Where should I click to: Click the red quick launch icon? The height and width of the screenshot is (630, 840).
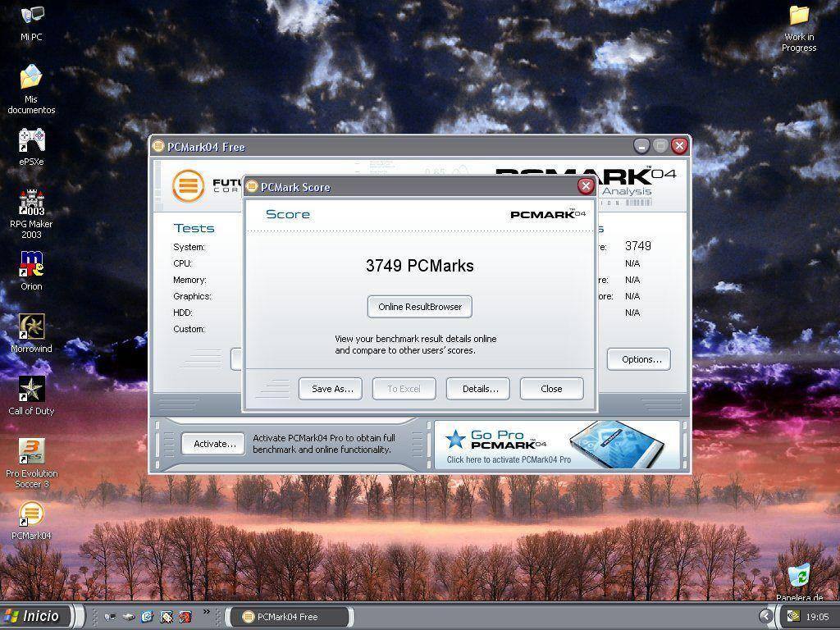pyautogui.click(x=185, y=617)
